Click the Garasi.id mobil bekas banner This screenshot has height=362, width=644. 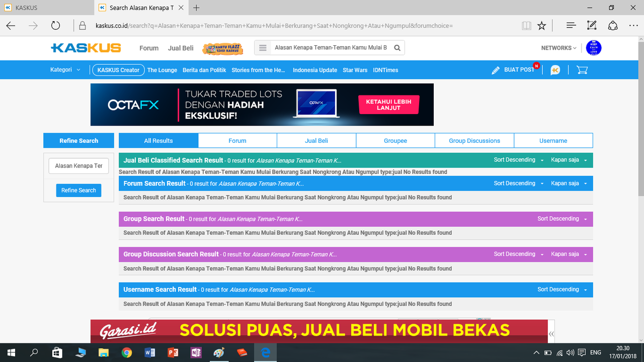[319, 331]
